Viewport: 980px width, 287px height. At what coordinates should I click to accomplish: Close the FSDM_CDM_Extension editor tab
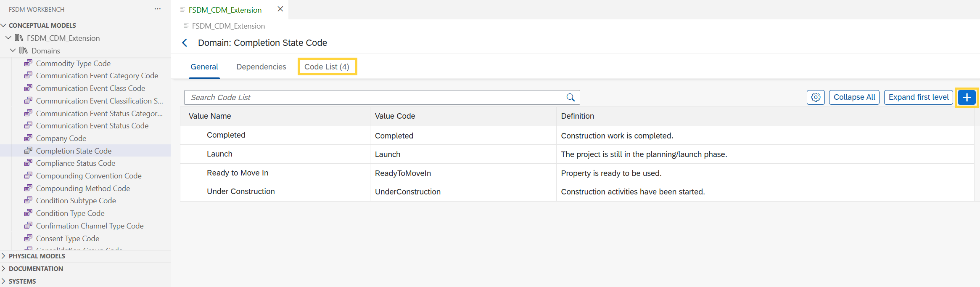[x=280, y=9]
